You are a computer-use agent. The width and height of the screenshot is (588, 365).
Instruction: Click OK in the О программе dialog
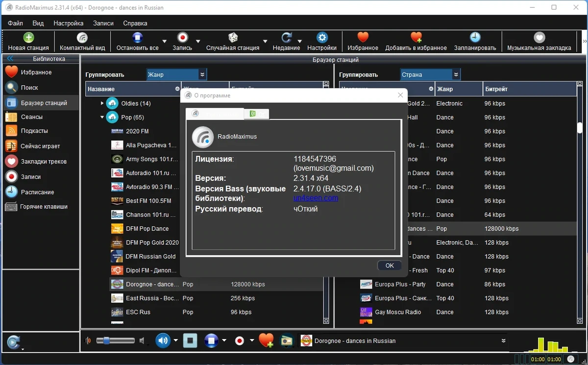tap(390, 266)
